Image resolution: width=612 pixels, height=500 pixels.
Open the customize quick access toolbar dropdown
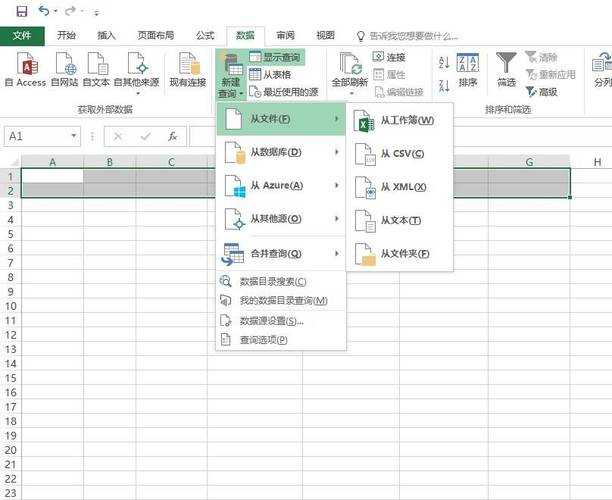pyautogui.click(x=96, y=12)
